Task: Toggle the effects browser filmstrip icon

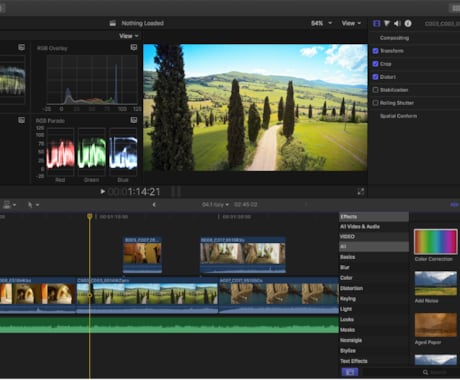Action: 350,372
